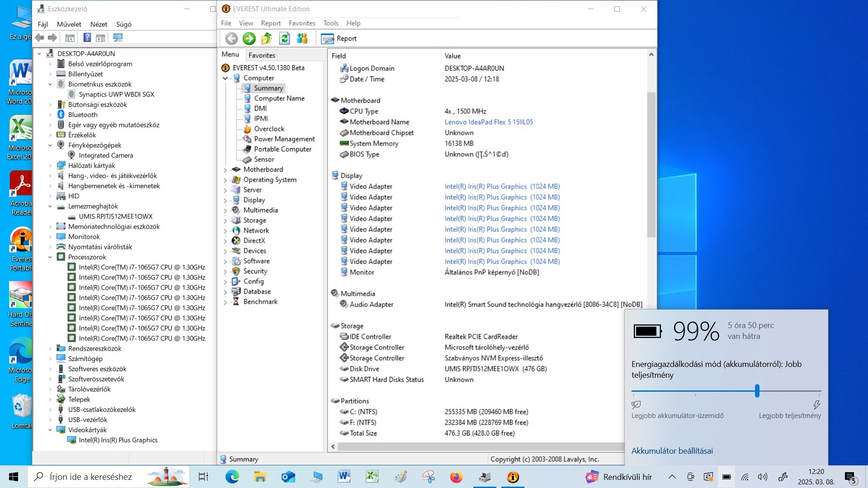Click the Refresh icon in EVEREST toolbar

(x=284, y=39)
